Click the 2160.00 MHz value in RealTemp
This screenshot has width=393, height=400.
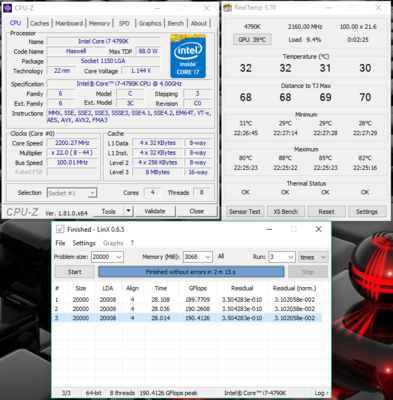pos(305,27)
